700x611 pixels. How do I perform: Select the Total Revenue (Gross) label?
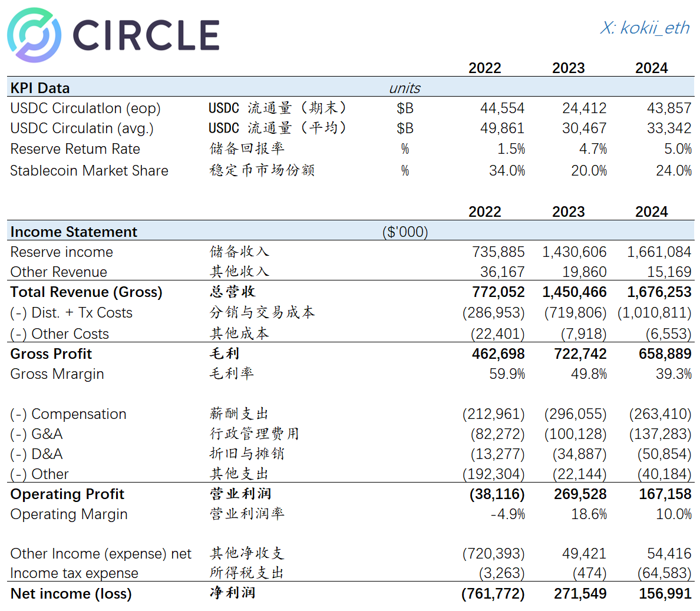pyautogui.click(x=86, y=292)
